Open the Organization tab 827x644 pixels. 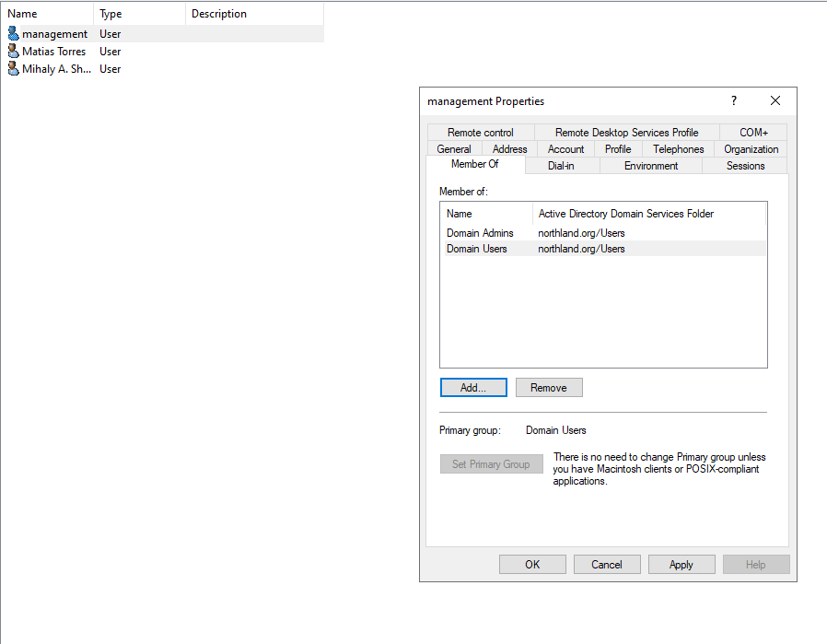(751, 149)
